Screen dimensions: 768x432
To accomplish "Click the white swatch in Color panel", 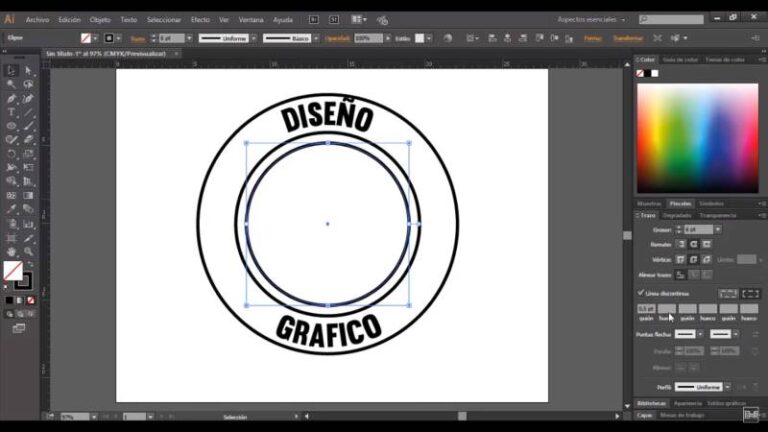I will tap(655, 73).
